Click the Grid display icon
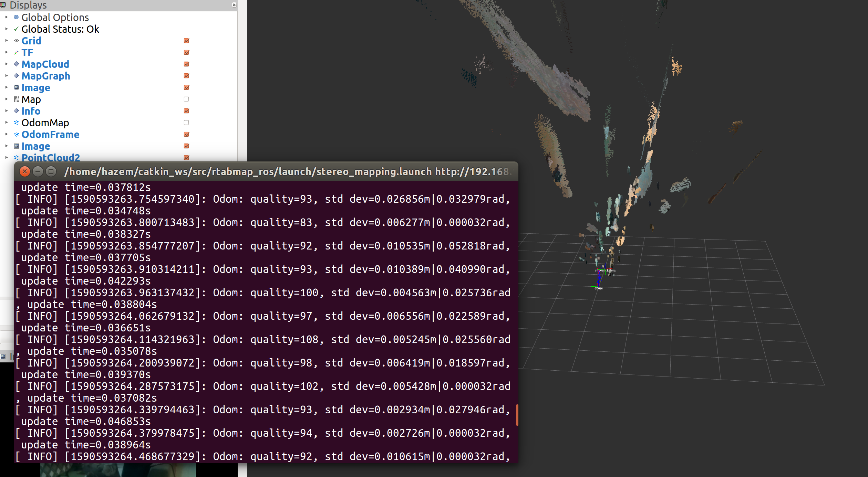Screen dimensions: 868x477 point(16,41)
